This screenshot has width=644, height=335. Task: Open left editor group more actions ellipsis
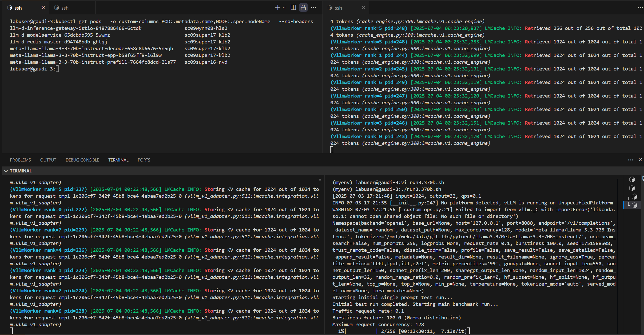tap(313, 8)
